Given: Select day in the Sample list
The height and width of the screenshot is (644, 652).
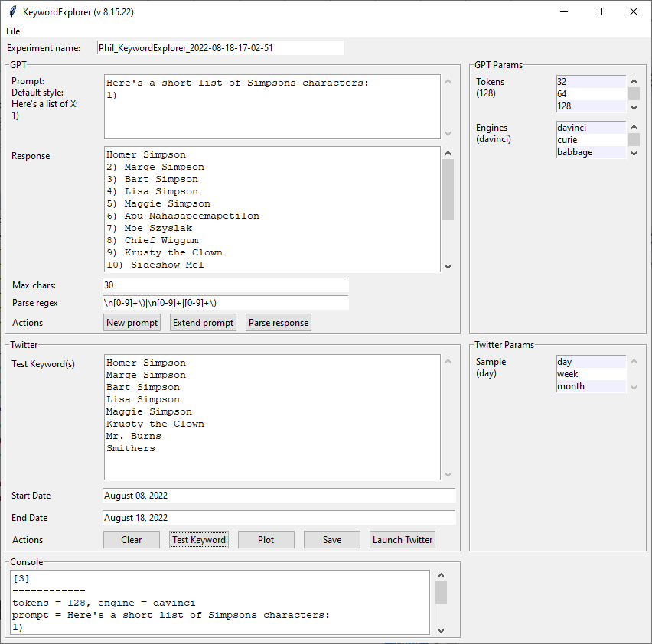Looking at the screenshot, I should tap(591, 362).
